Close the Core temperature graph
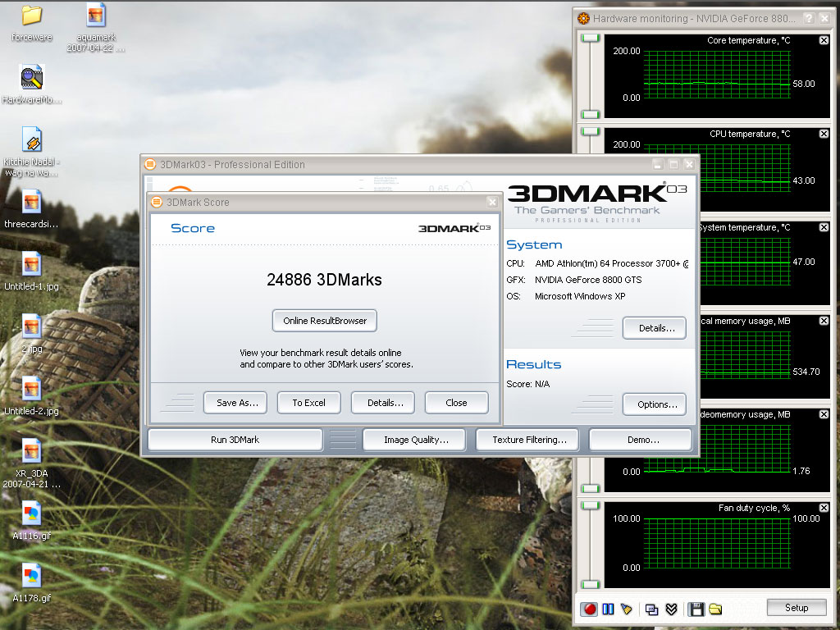 [x=824, y=40]
